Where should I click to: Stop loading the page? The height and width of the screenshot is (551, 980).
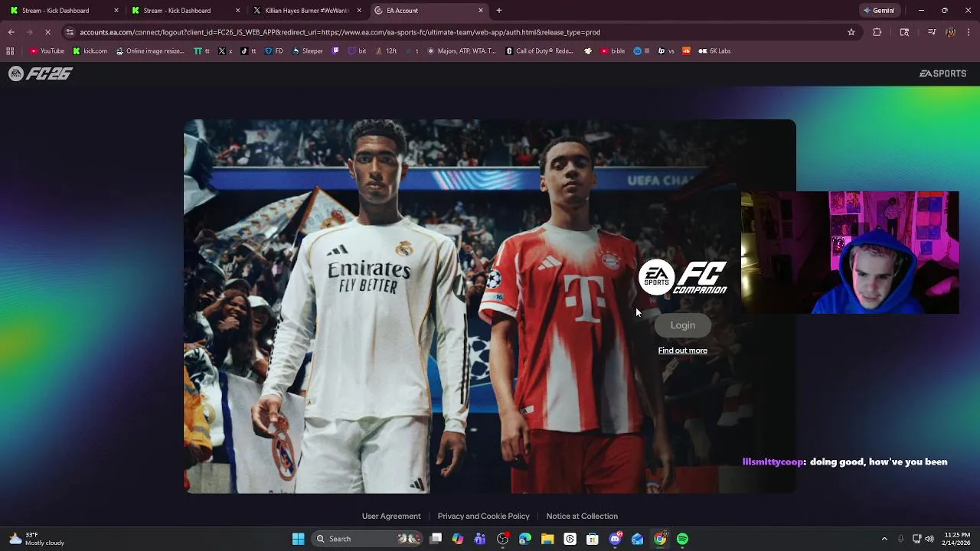coord(47,32)
